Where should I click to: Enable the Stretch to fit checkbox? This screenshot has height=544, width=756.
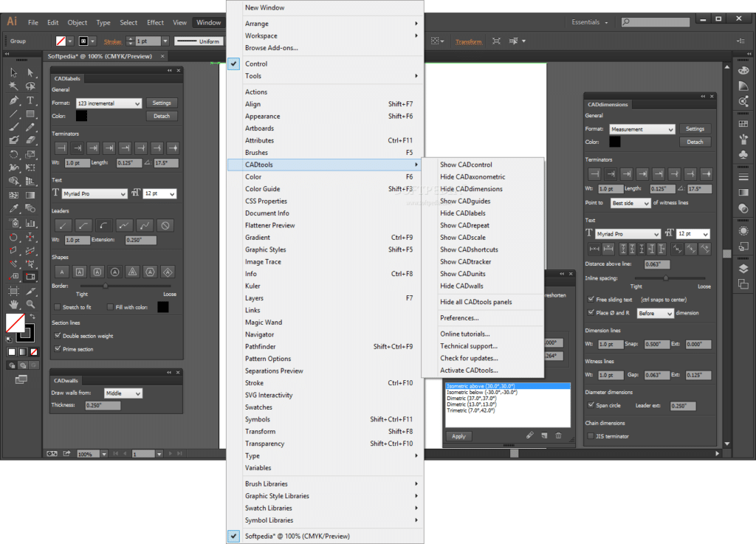[x=58, y=307]
